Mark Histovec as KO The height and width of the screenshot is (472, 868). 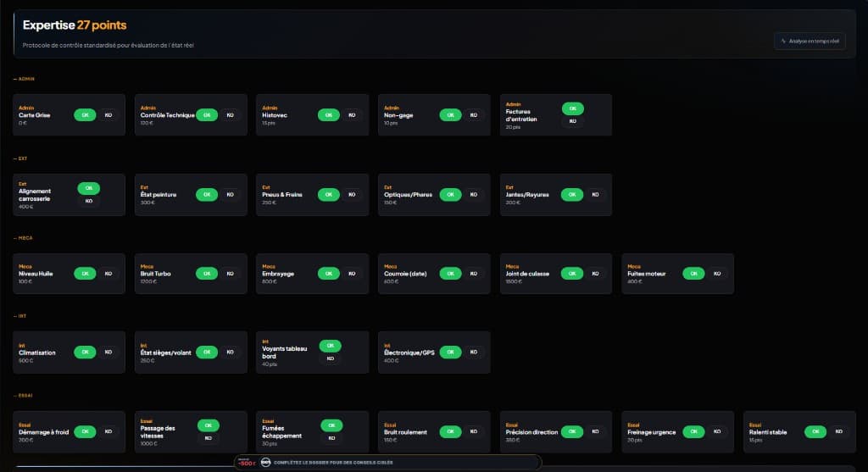coord(352,115)
